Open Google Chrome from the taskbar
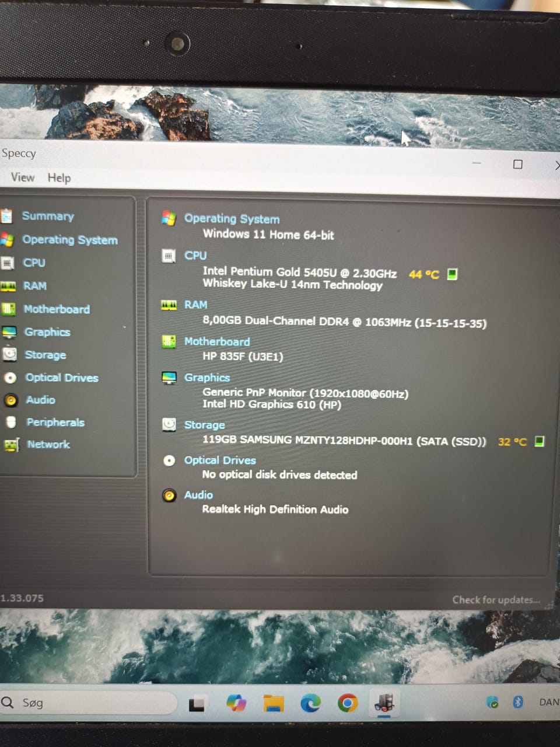The image size is (560, 747). click(x=348, y=703)
